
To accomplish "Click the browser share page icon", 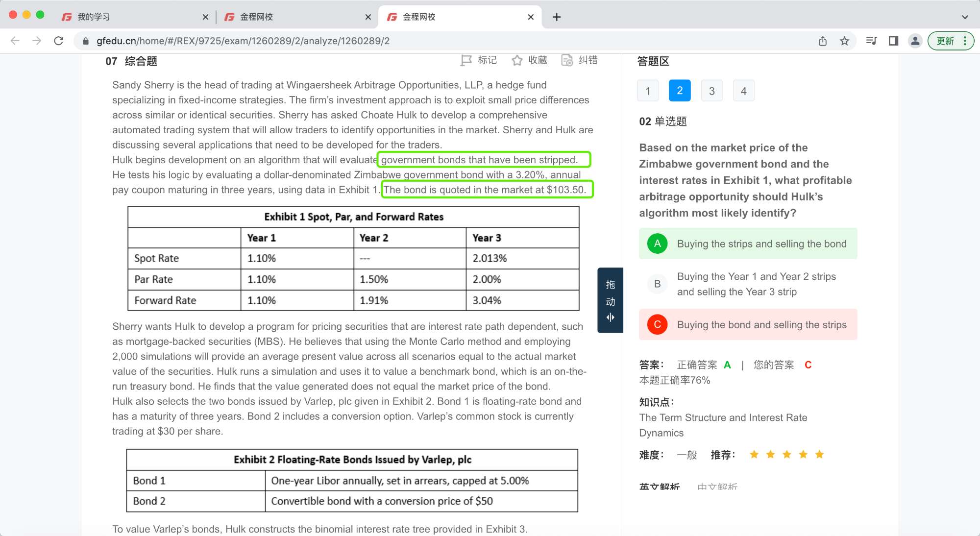I will tap(823, 41).
